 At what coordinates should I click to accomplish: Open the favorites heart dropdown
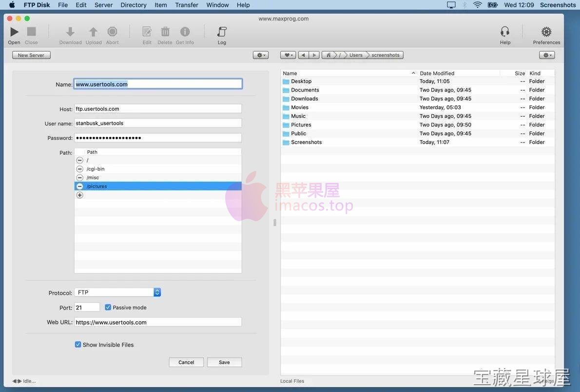(x=288, y=55)
